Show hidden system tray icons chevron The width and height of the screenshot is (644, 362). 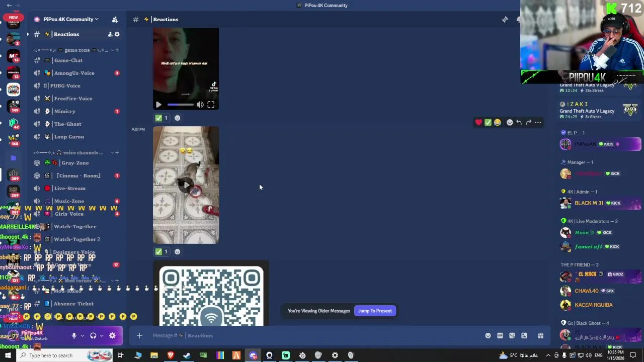pyautogui.click(x=548, y=355)
